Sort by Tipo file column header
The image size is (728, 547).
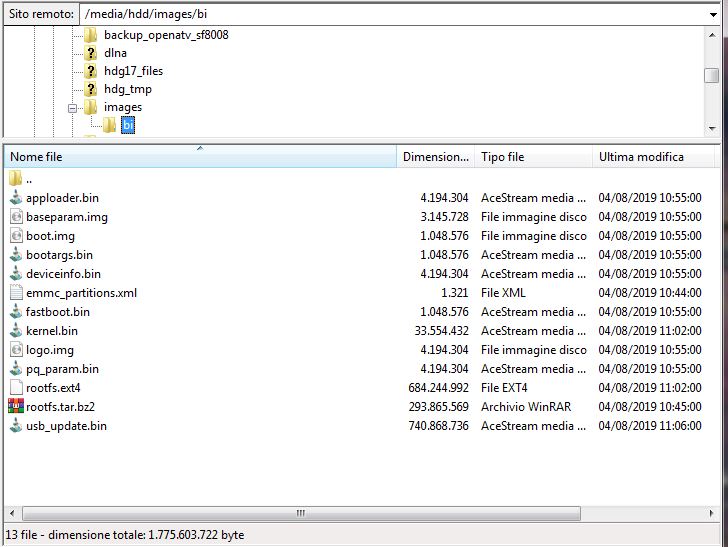point(533,156)
